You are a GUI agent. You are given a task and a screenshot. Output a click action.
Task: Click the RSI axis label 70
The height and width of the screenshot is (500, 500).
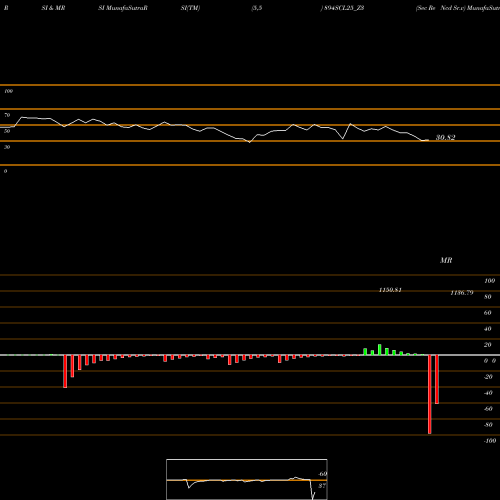7,115
